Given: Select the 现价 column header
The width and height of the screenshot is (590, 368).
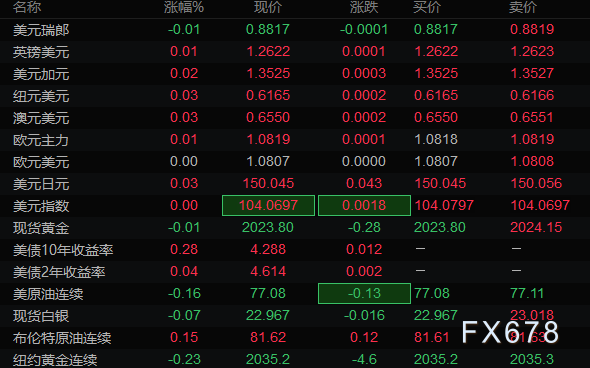Looking at the screenshot, I should (268, 7).
